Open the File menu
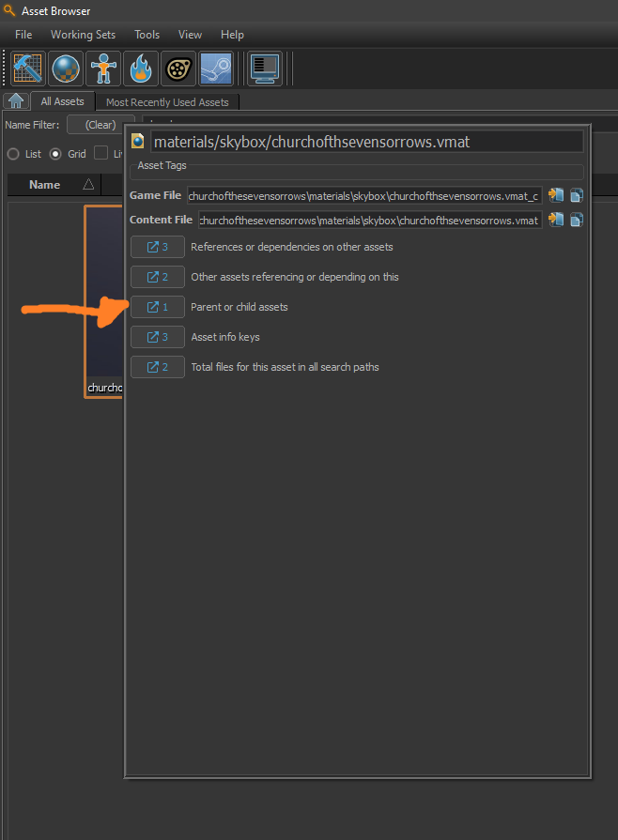This screenshot has width=618, height=840. [23, 35]
